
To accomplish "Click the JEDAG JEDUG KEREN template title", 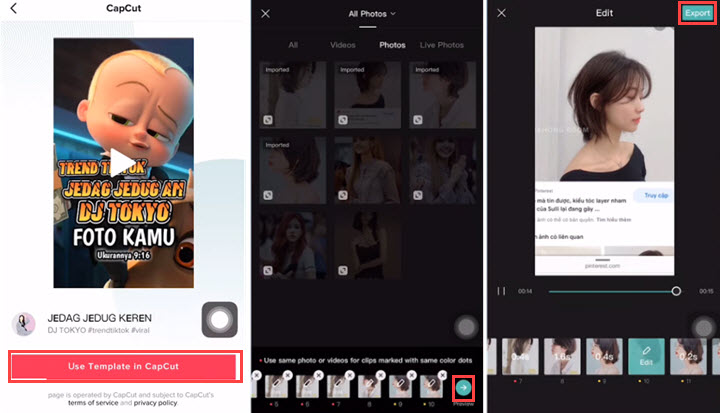I will click(x=100, y=318).
